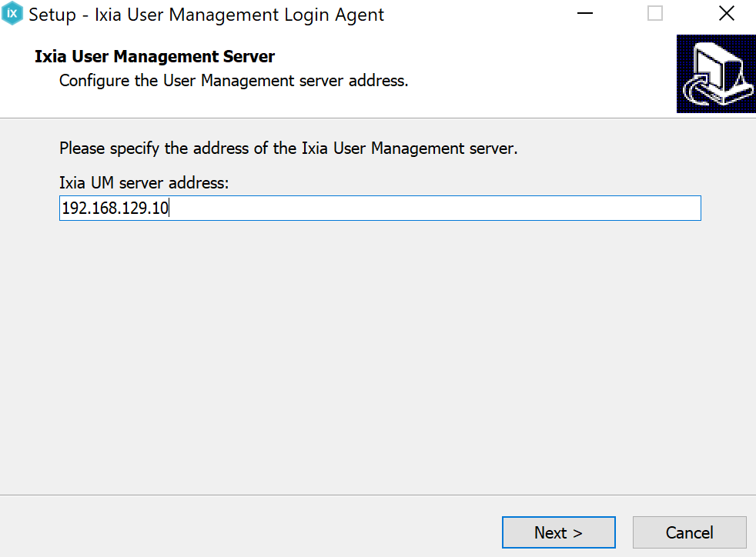Click the empty footer area left of Next
The height and width of the screenshot is (557, 756).
pyautogui.click(x=246, y=532)
